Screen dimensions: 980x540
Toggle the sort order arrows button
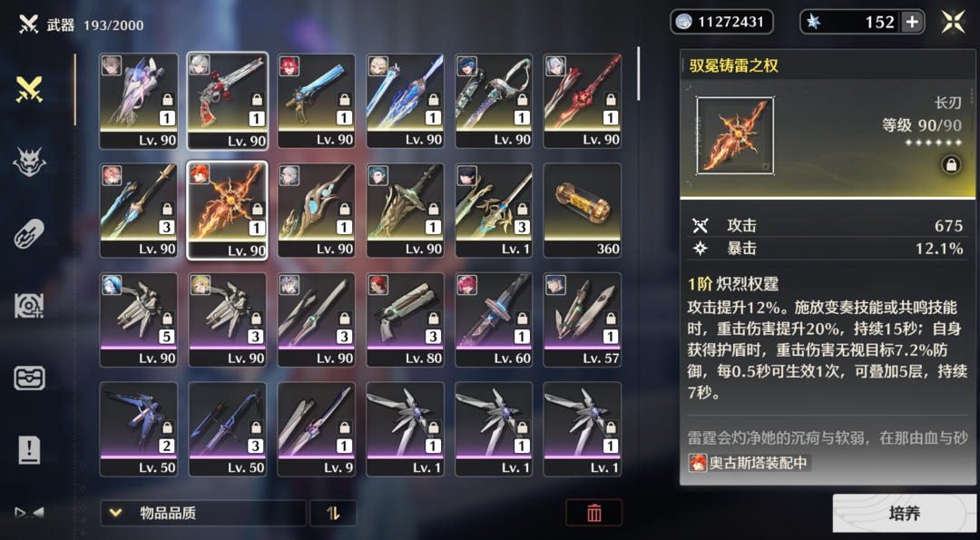point(333,513)
